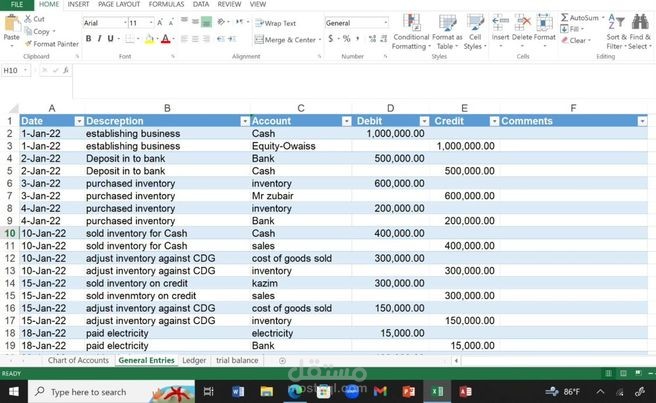Toggle italic formatting
This screenshot has height=403, width=656.
tap(99, 39)
